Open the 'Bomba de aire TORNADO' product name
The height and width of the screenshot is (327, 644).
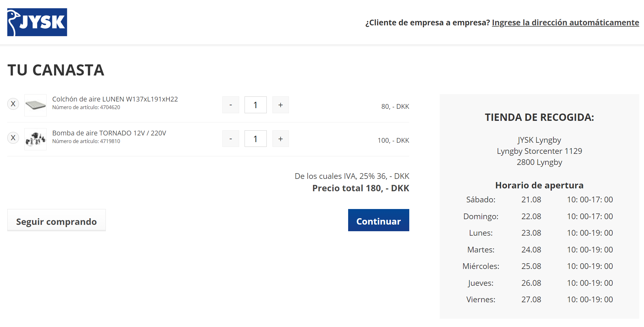point(109,133)
